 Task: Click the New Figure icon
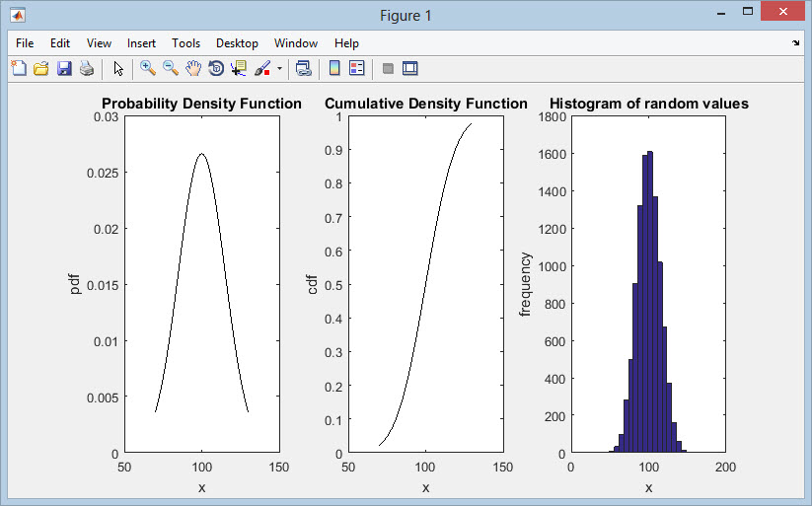[x=19, y=68]
